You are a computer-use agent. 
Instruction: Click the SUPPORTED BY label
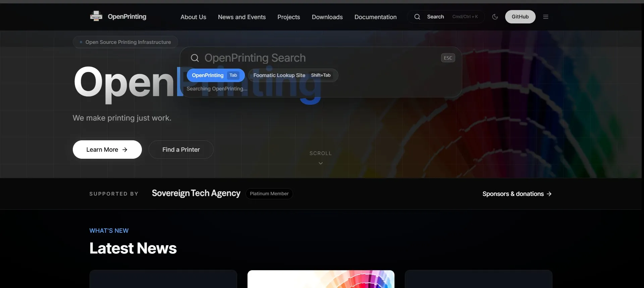pos(114,194)
